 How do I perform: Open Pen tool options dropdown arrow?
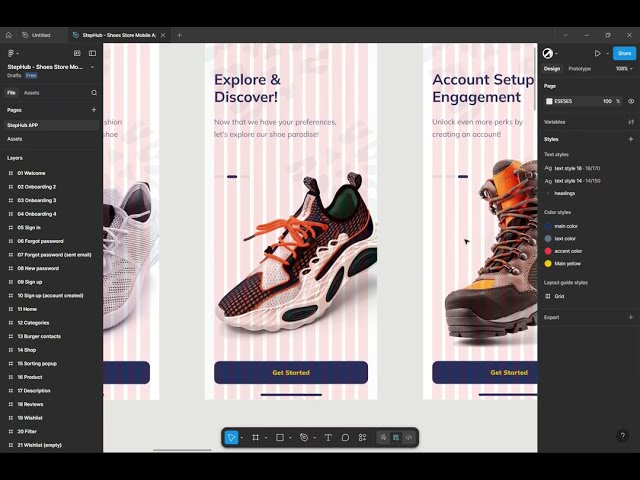314,438
